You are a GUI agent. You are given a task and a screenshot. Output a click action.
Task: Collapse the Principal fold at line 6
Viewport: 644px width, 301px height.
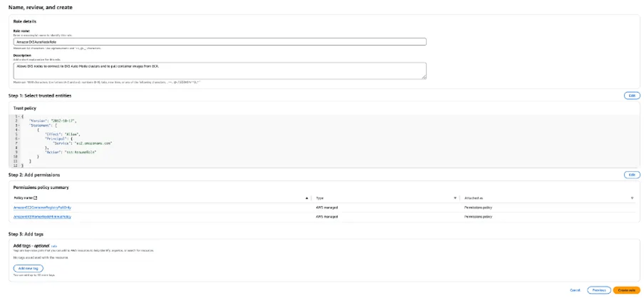coord(18,138)
